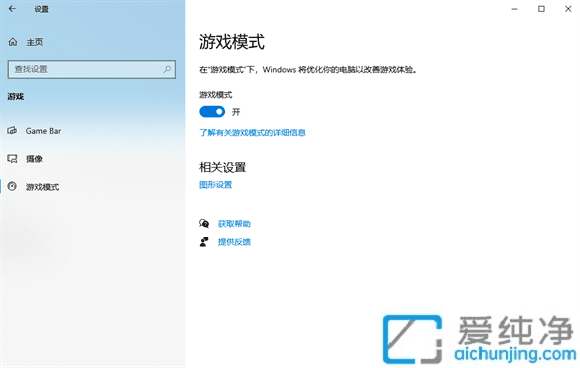The image size is (580, 368).
Task: Click the 开 toggle state label
Action: tap(236, 112)
